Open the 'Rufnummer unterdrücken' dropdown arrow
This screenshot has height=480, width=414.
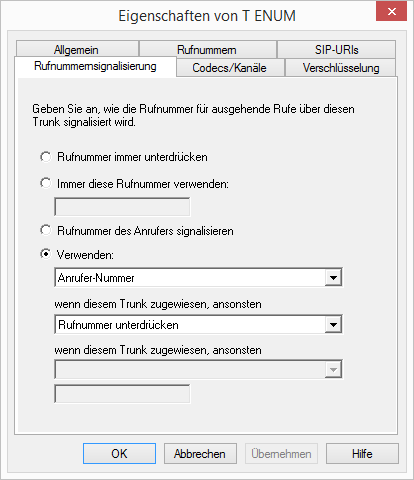[x=333, y=324]
